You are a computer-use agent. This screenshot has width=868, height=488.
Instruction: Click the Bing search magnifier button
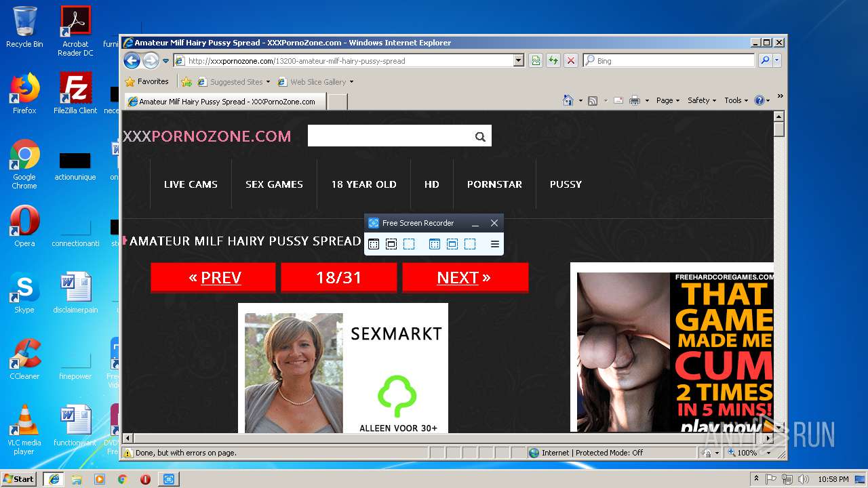pyautogui.click(x=765, y=60)
